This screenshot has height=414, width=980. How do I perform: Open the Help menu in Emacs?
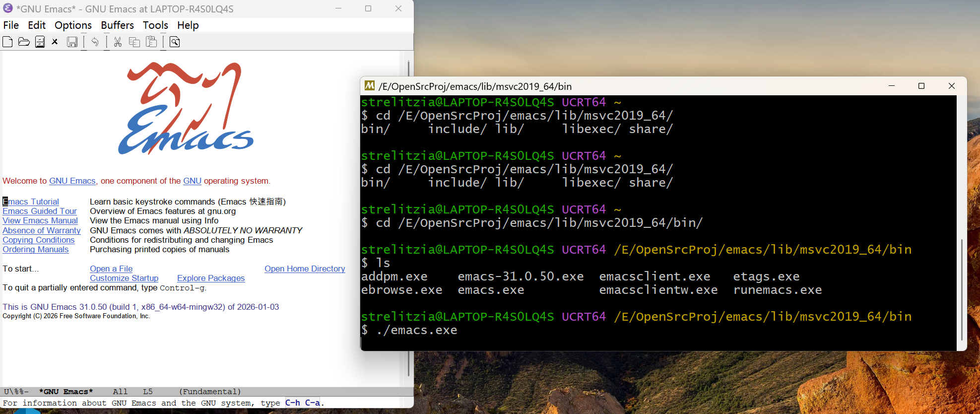coord(188,25)
